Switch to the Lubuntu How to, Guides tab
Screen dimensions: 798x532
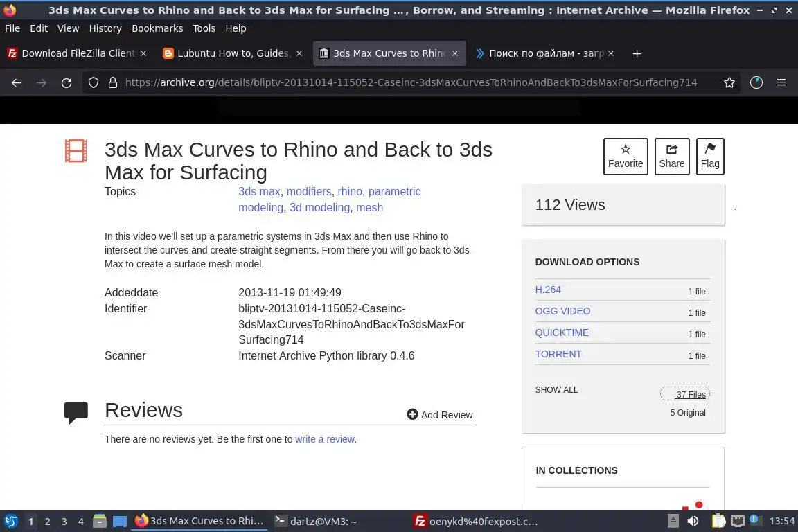(233, 53)
